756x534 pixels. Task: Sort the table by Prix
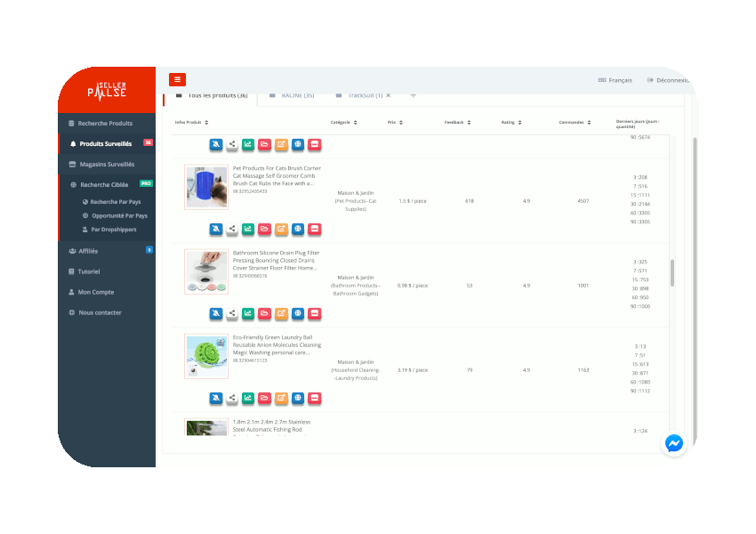point(395,123)
